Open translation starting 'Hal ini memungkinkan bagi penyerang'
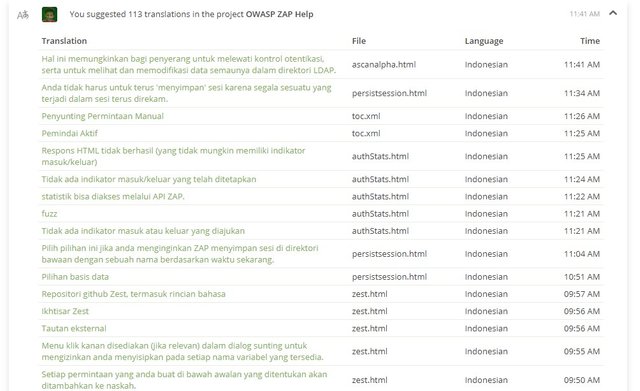Screen dimensions: 640x391 189,64
